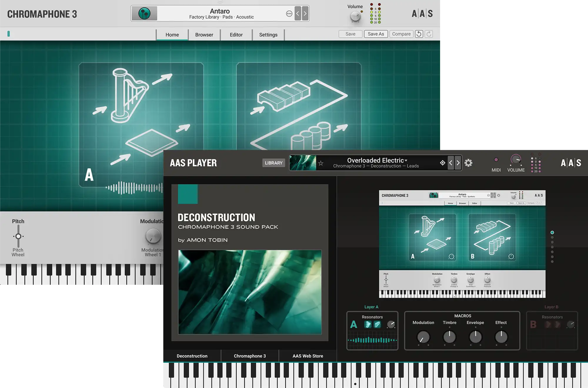Viewport: 588px width, 388px height.
Task: Select the Deconstruction bottom tab
Action: pos(192,356)
